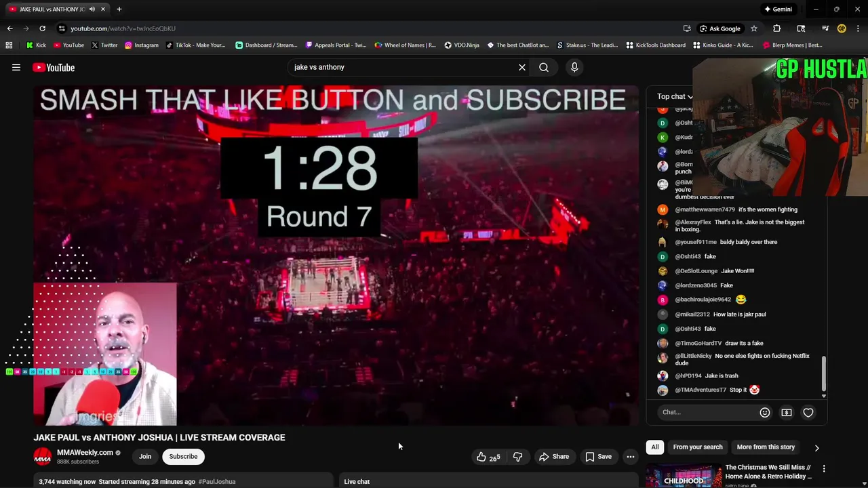Open more actions menu below the video

point(631,457)
